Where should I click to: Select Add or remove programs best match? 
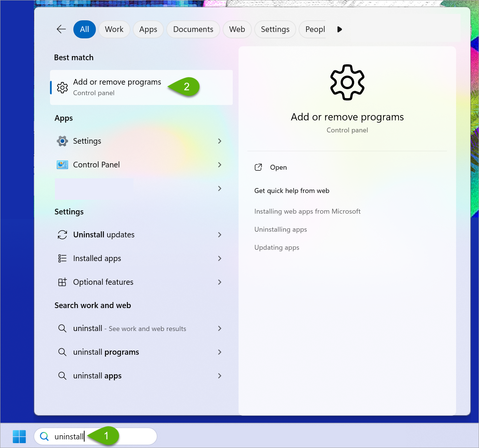point(117,87)
